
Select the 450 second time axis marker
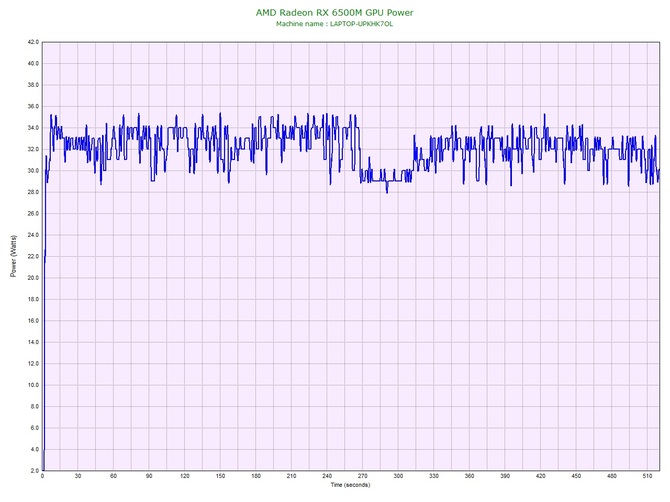(576, 477)
